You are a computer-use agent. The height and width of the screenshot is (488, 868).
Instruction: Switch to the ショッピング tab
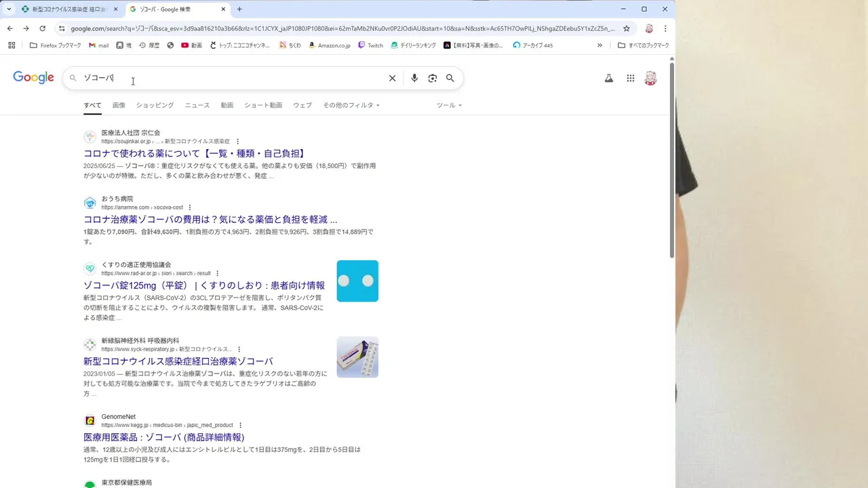[155, 105]
